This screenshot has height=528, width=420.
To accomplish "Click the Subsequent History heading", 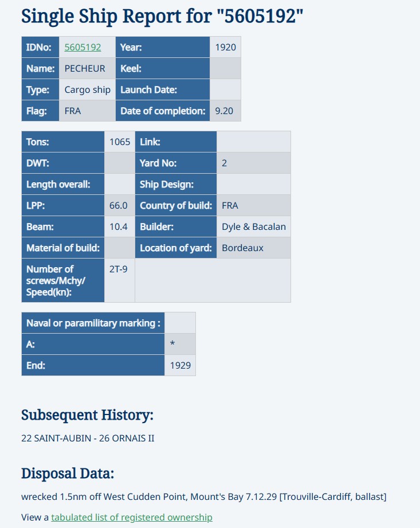I will [x=87, y=415].
